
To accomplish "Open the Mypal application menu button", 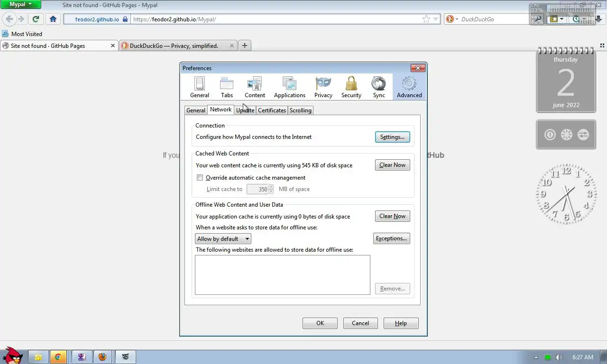I will pos(20,4).
